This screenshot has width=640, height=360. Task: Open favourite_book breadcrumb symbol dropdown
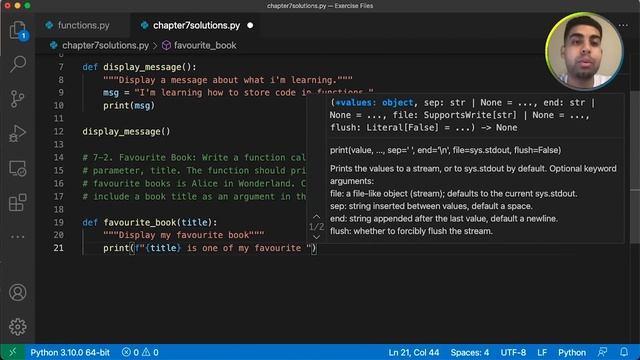point(205,45)
